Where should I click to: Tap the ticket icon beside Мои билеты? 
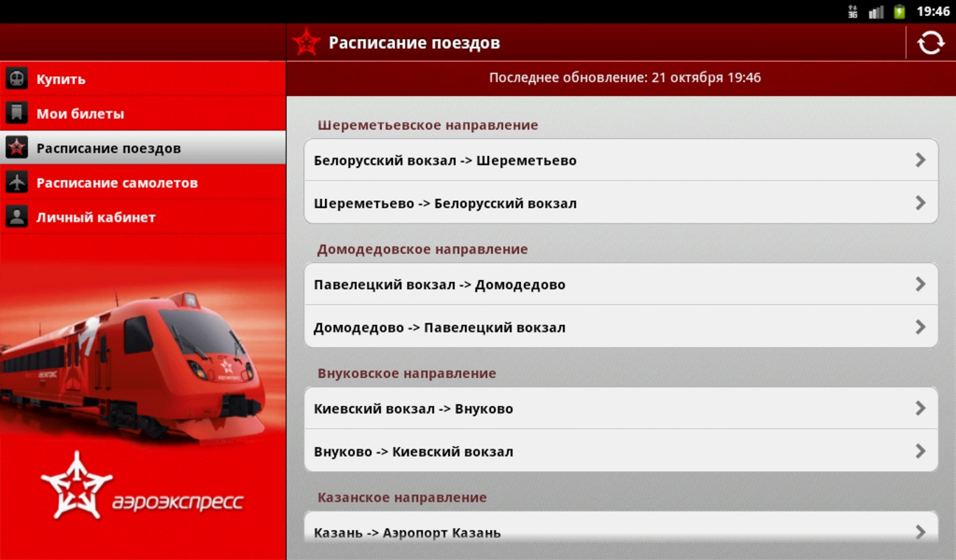[x=17, y=113]
